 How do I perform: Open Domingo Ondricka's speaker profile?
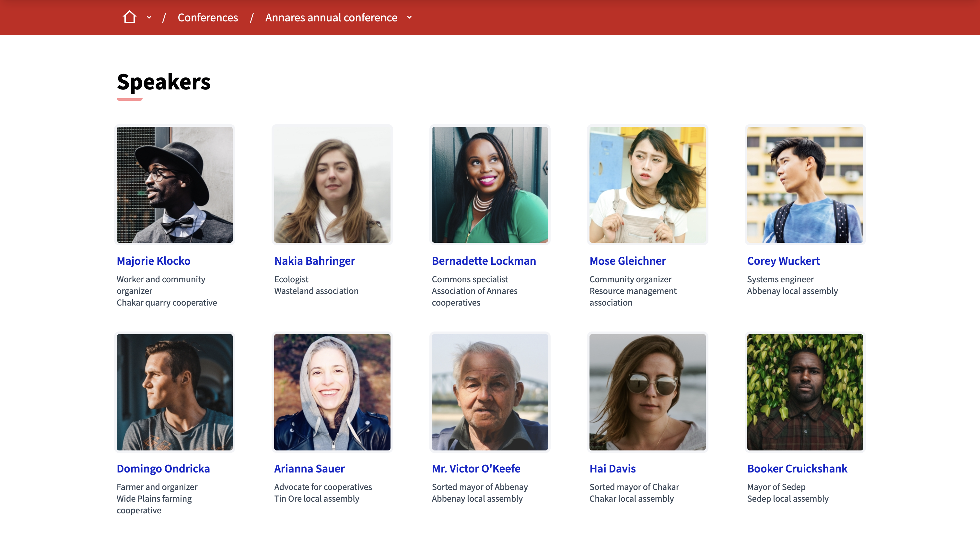pos(163,468)
